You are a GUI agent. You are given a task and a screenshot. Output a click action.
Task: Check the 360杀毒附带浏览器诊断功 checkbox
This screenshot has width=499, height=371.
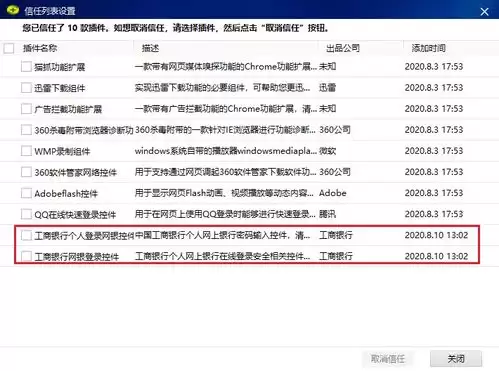pyautogui.click(x=26, y=130)
